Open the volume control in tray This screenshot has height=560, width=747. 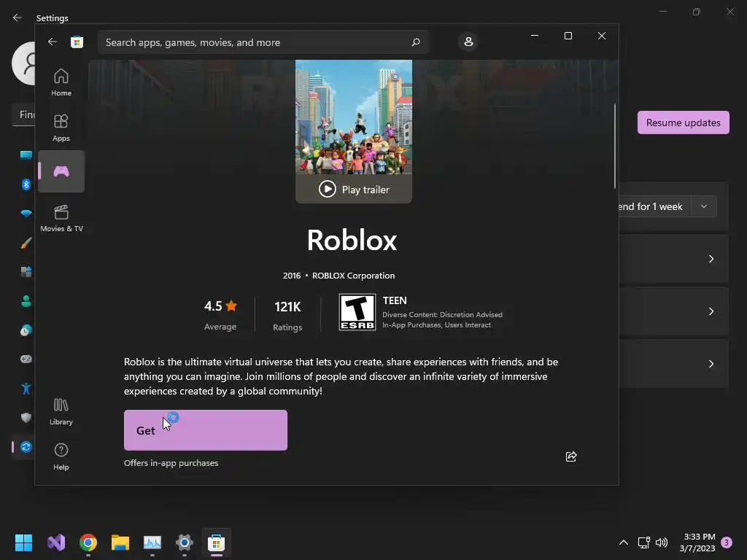tap(662, 542)
